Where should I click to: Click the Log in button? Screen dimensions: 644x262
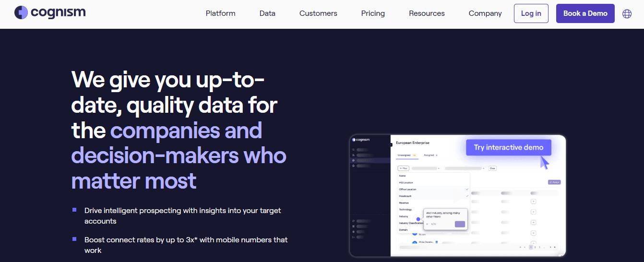pos(531,13)
